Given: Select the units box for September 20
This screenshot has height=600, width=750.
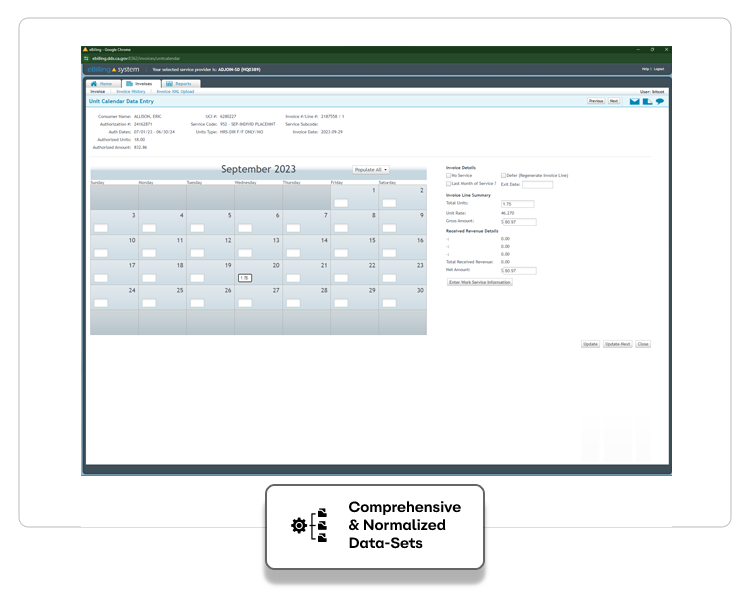Looking at the screenshot, I should tap(246, 277).
